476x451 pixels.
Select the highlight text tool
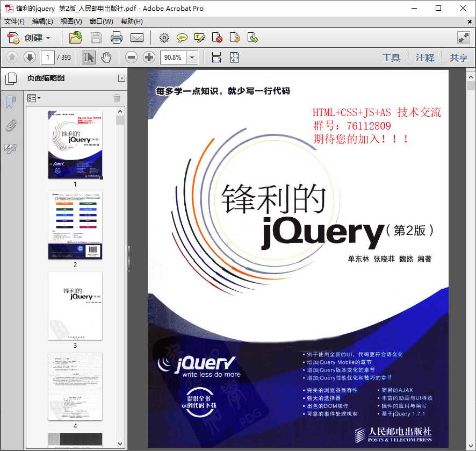click(199, 38)
